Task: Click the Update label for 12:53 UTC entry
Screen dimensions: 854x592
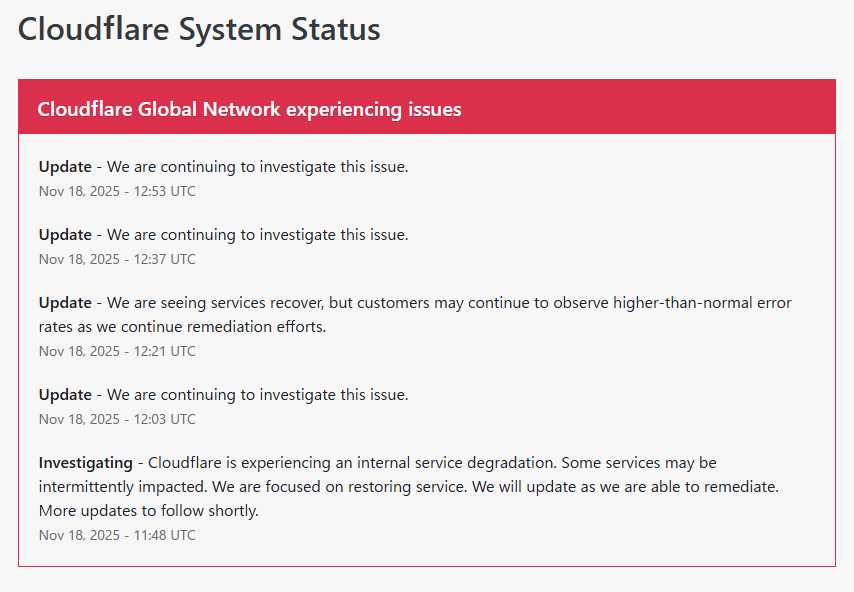Action: click(x=65, y=167)
